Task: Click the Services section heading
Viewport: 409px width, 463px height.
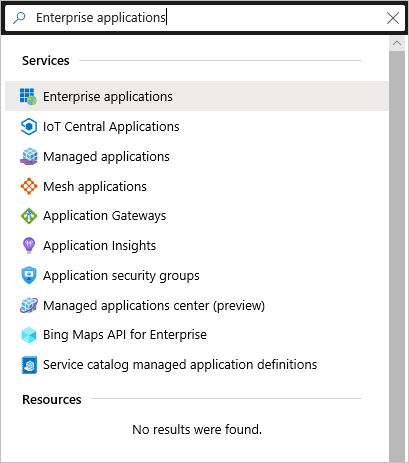Action: tap(46, 61)
